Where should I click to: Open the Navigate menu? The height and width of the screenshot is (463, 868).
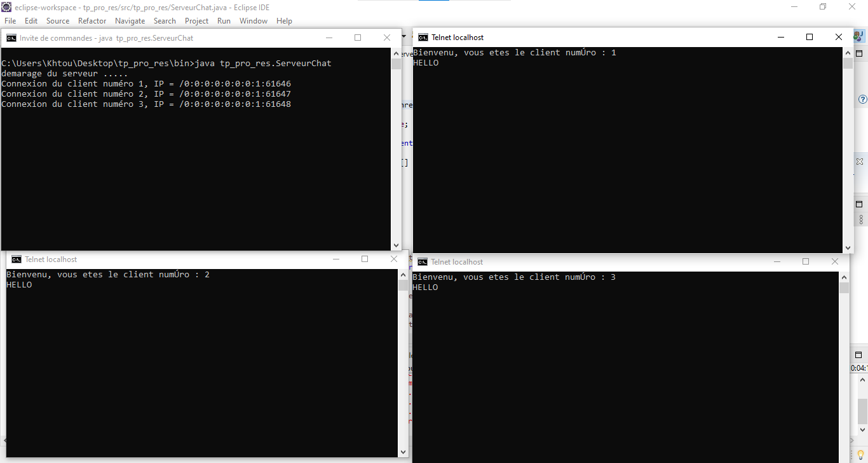tap(130, 21)
